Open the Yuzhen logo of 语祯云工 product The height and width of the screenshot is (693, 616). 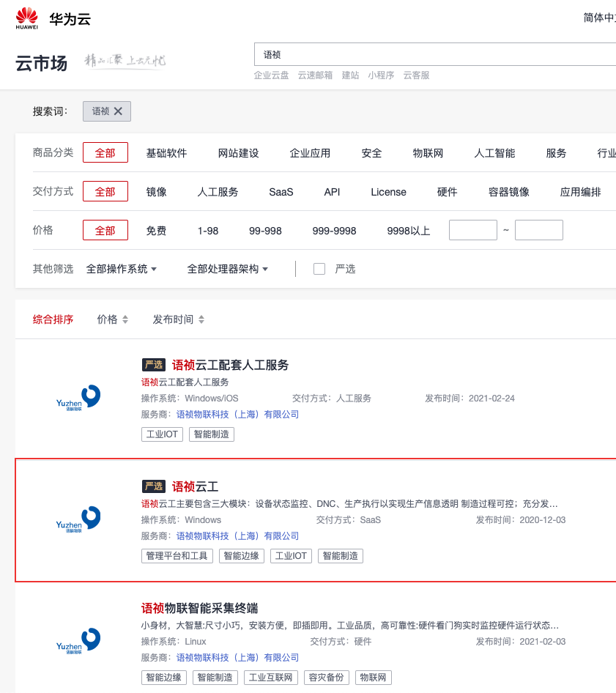click(x=78, y=519)
